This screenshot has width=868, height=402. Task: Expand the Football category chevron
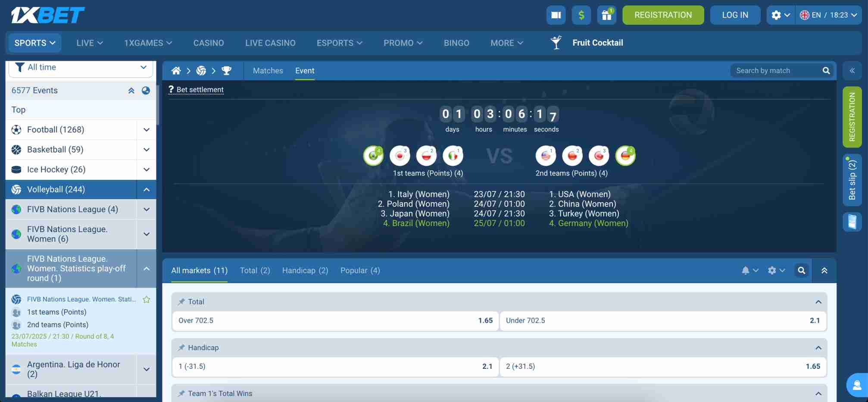(x=147, y=130)
